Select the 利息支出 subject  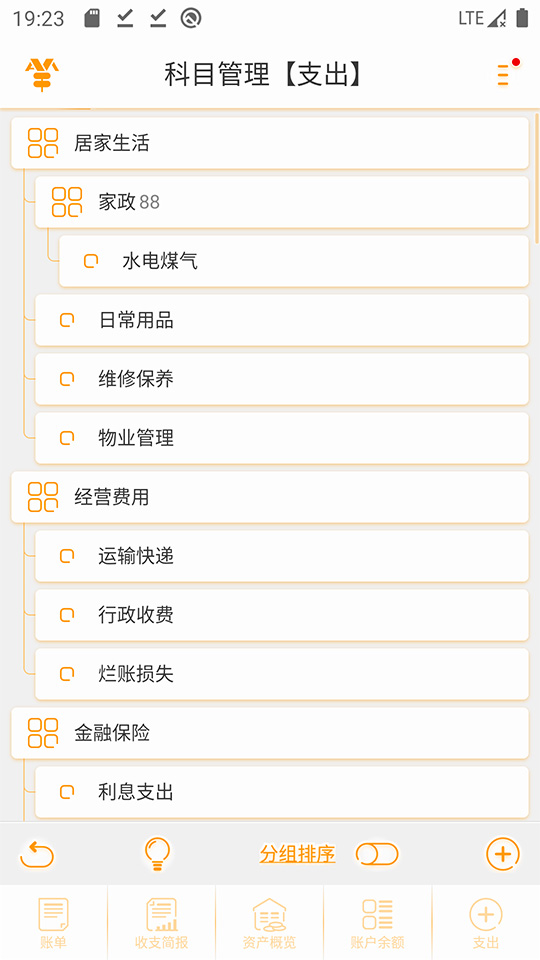282,792
